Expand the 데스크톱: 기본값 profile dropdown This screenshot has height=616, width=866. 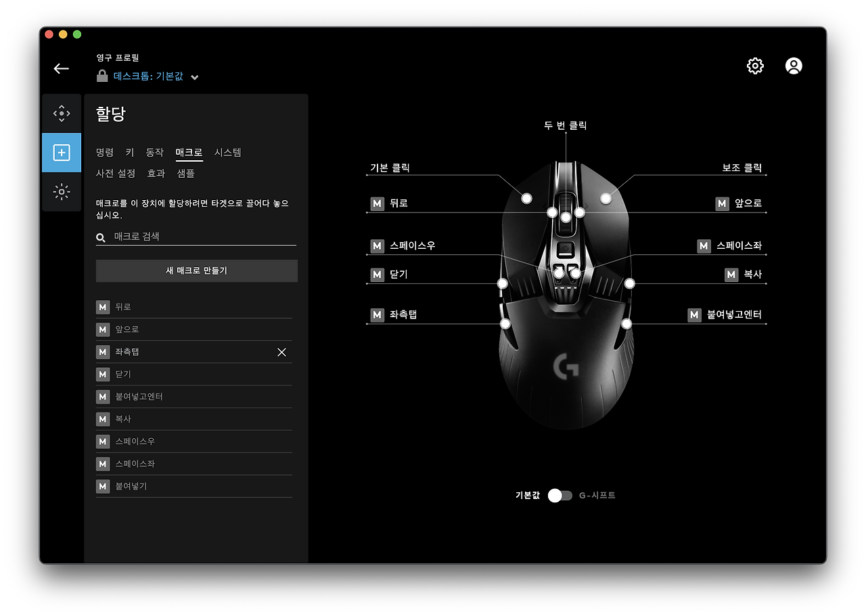tap(195, 77)
